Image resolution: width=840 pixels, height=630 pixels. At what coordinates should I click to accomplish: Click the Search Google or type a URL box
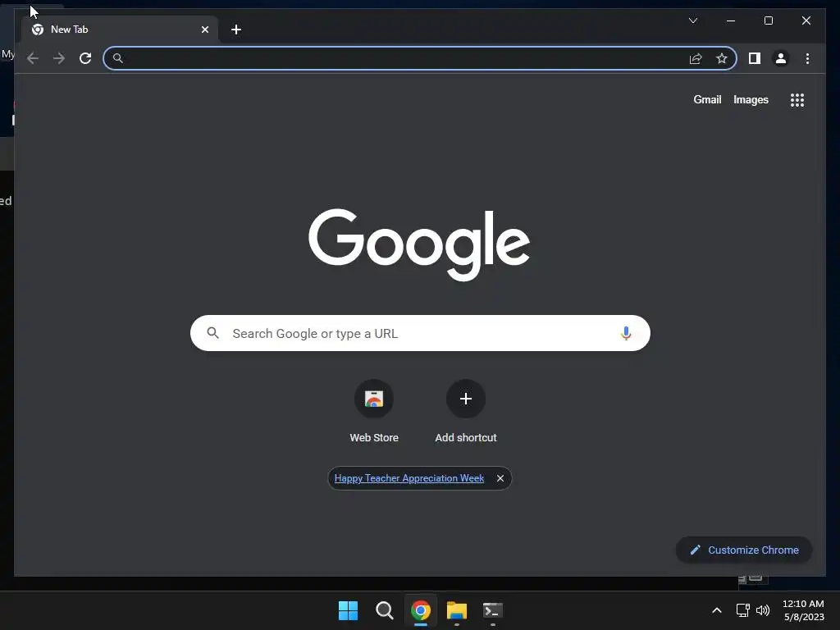click(420, 333)
